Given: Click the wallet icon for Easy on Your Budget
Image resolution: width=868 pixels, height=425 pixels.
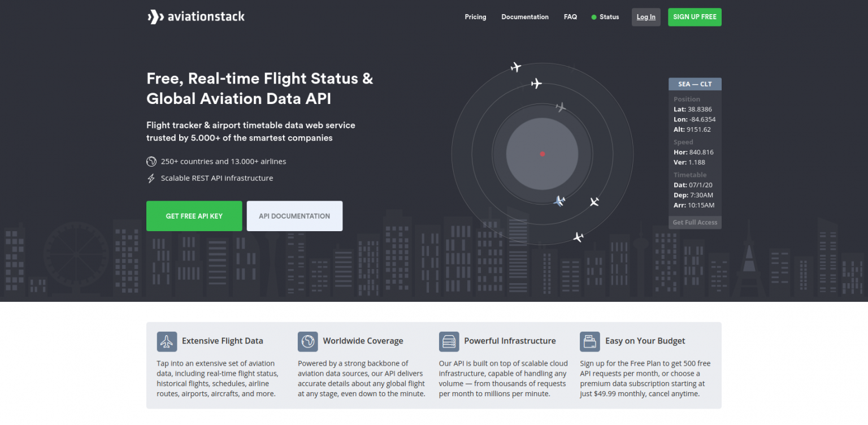Looking at the screenshot, I should coord(590,341).
